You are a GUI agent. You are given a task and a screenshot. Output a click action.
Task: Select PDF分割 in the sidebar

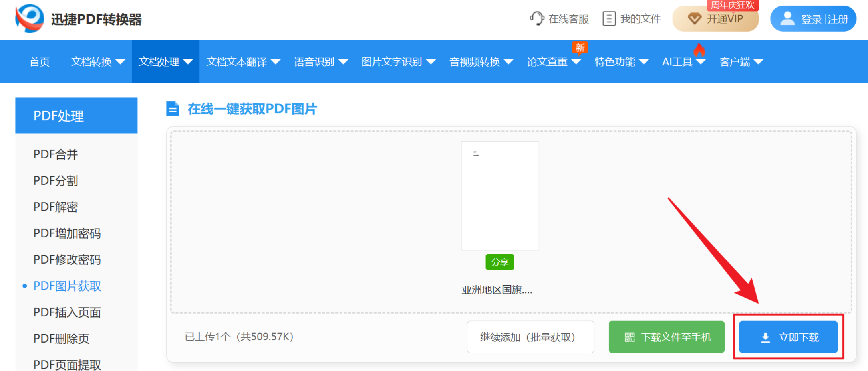pyautogui.click(x=55, y=181)
